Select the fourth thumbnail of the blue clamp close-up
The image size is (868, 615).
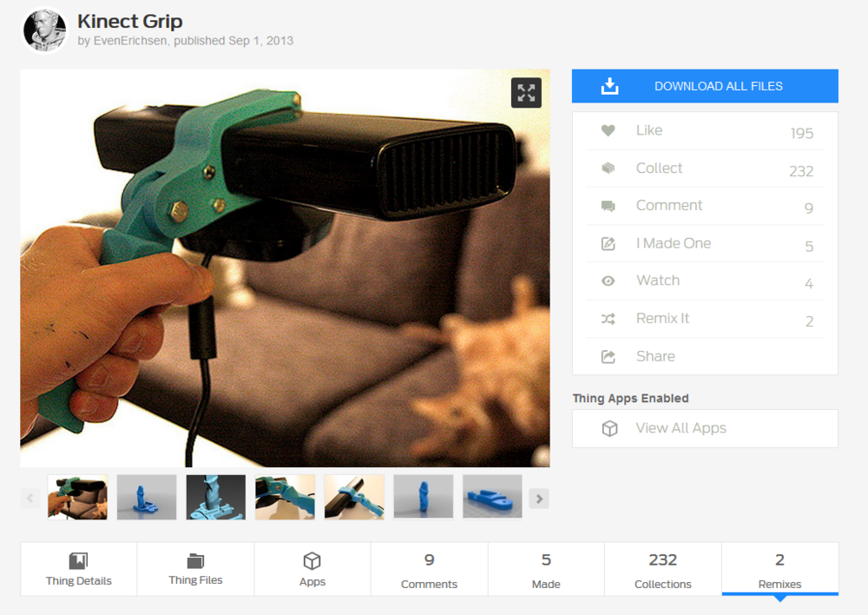[x=285, y=497]
